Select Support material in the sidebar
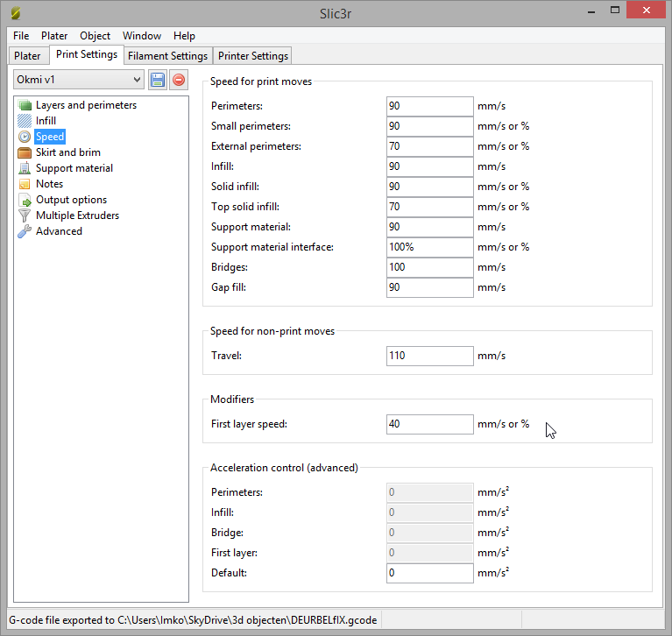The width and height of the screenshot is (672, 636). (x=74, y=168)
